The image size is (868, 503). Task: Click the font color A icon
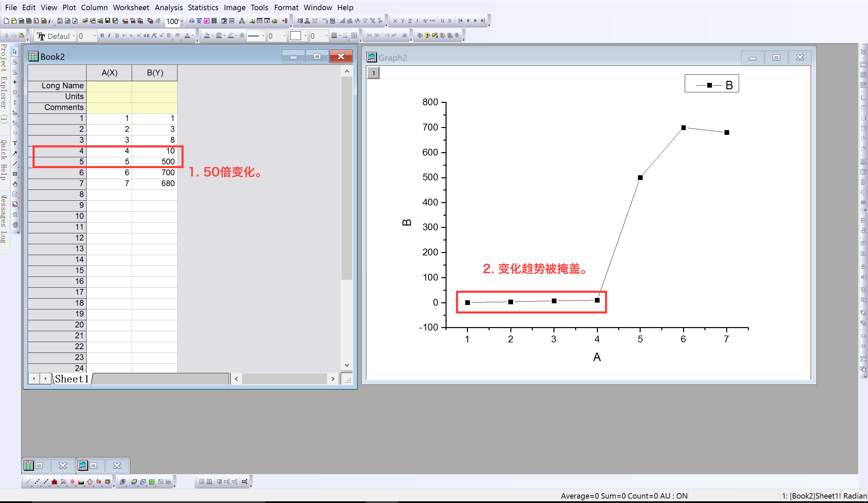click(x=187, y=36)
